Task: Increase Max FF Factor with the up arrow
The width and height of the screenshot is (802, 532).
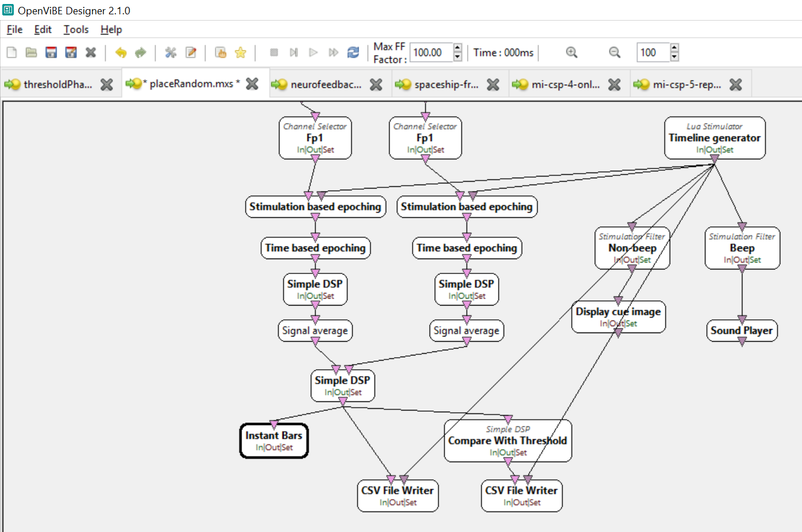Action: (x=457, y=48)
